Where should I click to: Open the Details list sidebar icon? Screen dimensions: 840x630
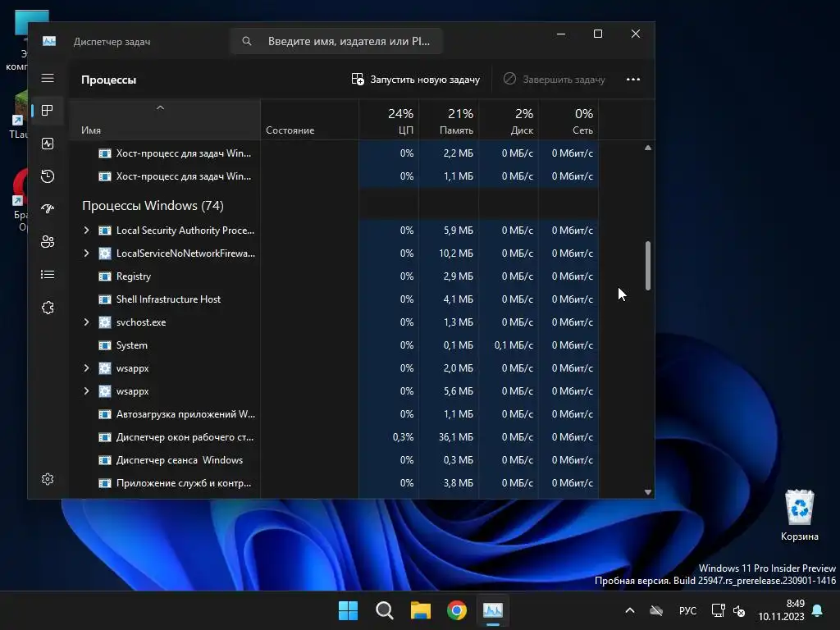pos(48,275)
